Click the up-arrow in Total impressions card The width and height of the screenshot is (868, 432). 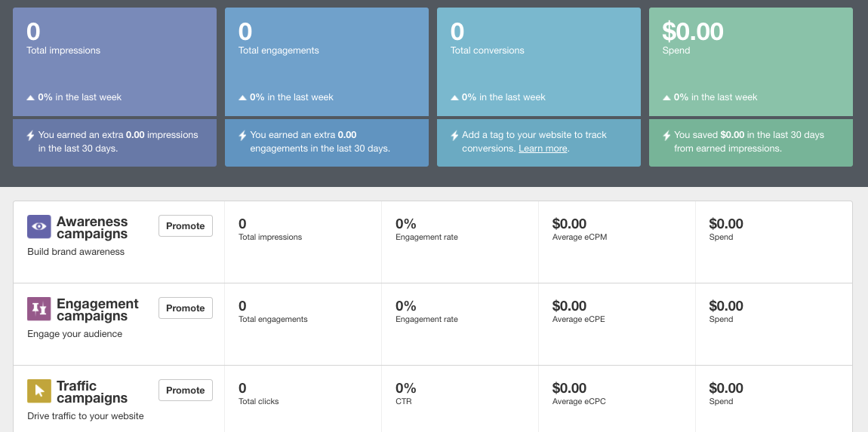(31, 97)
